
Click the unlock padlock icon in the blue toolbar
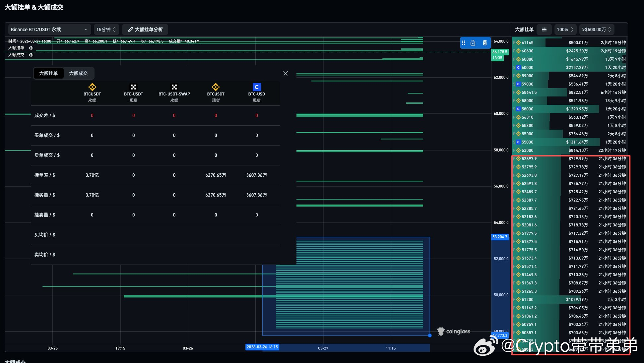473,43
